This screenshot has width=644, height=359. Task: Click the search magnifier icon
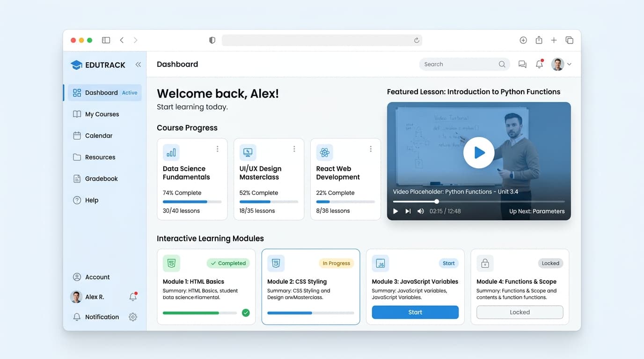[x=502, y=65]
